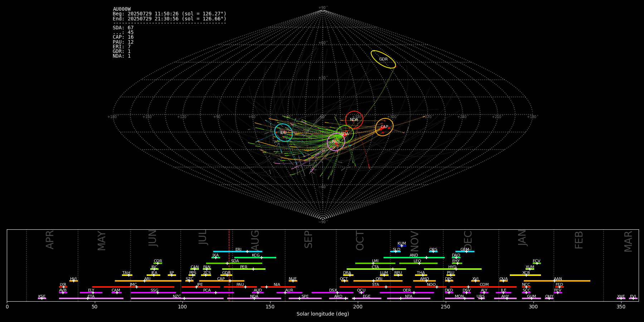Select the PER shower bar label
Screen dimensions: 644x322
click(244, 267)
